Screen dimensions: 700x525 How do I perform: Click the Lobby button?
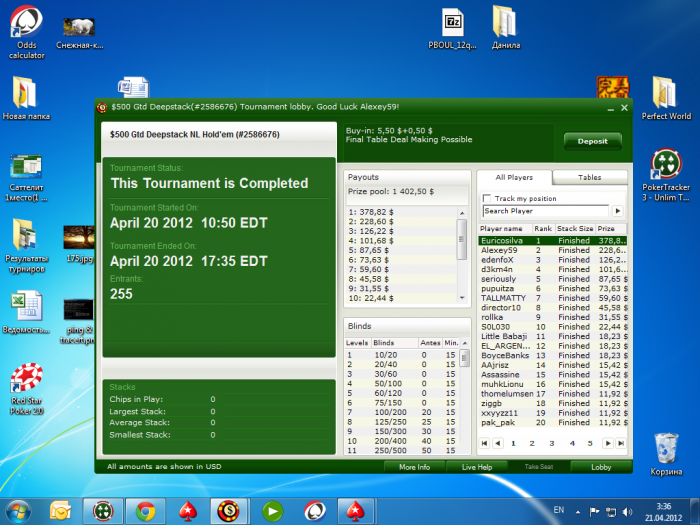tap(601, 467)
